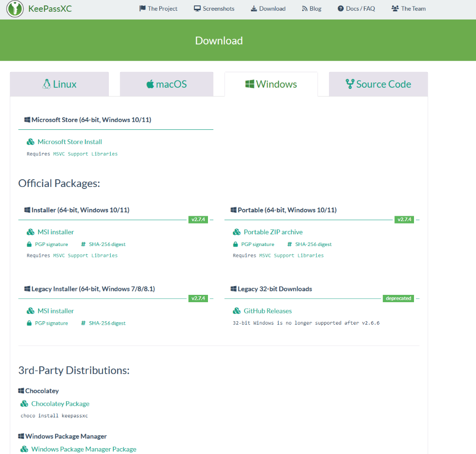This screenshot has width=476, height=454.
Task: Open The Project menu item
Action: click(x=158, y=9)
